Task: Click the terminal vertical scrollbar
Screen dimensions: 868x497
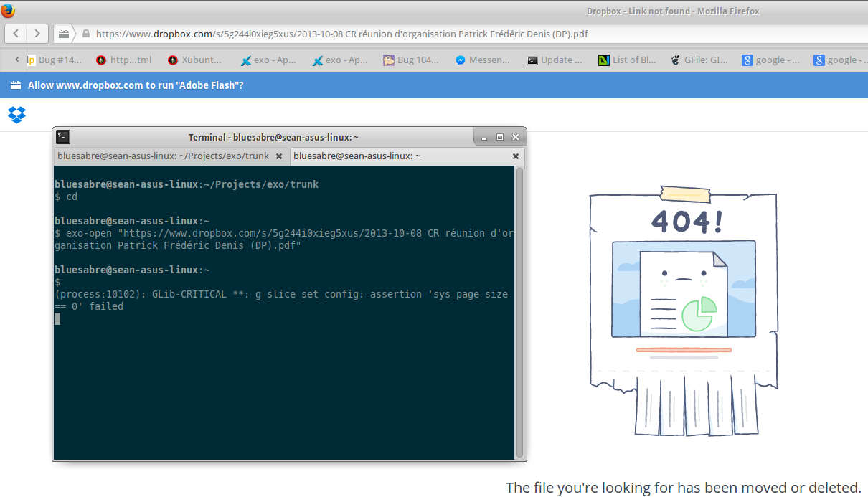Action: coord(520,312)
